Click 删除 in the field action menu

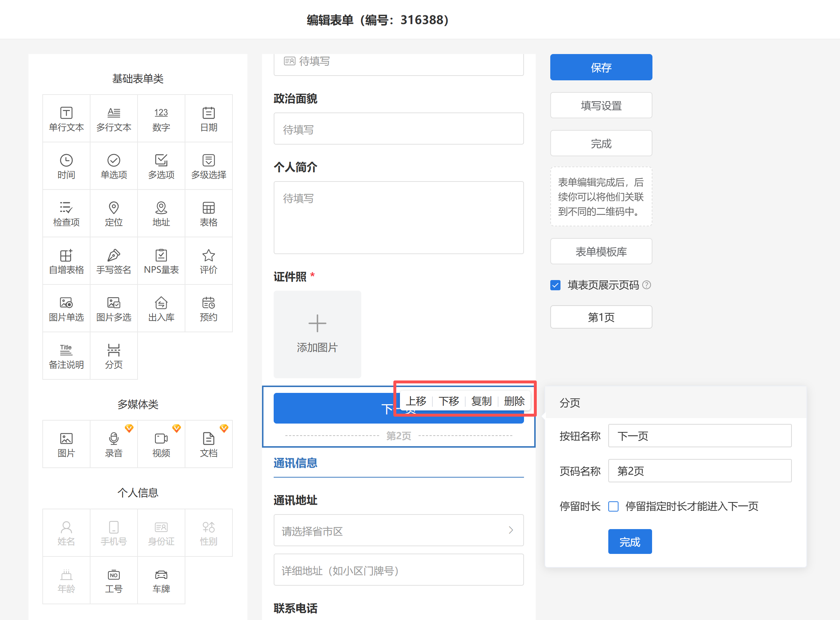[x=514, y=401]
